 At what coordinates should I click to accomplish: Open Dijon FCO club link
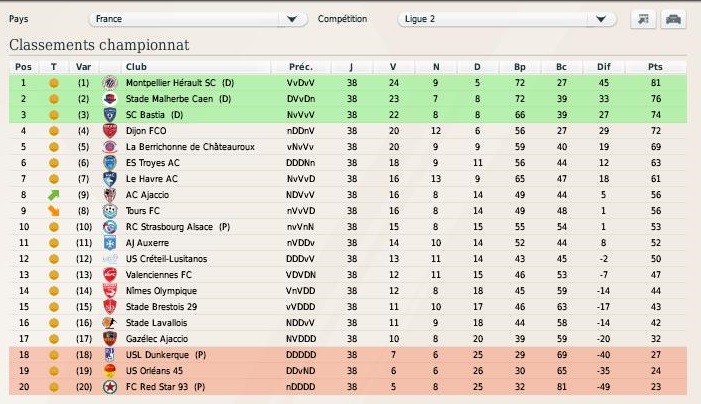pyautogui.click(x=146, y=131)
